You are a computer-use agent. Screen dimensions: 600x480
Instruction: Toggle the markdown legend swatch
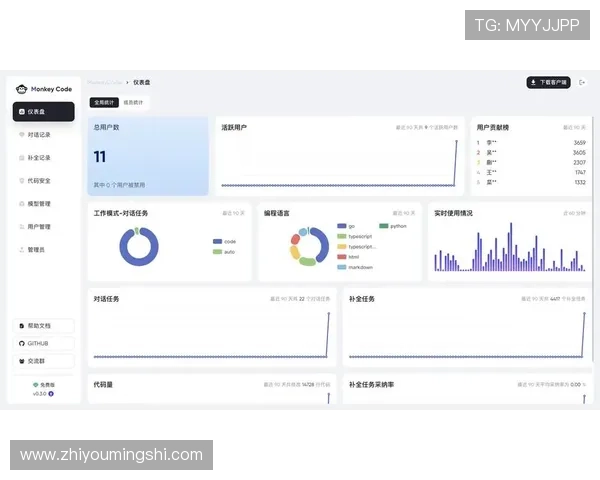(342, 267)
